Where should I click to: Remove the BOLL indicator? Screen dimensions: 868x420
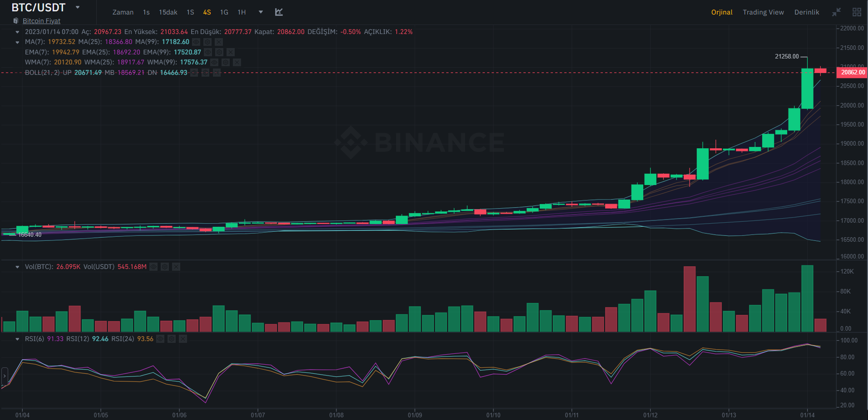click(x=217, y=73)
